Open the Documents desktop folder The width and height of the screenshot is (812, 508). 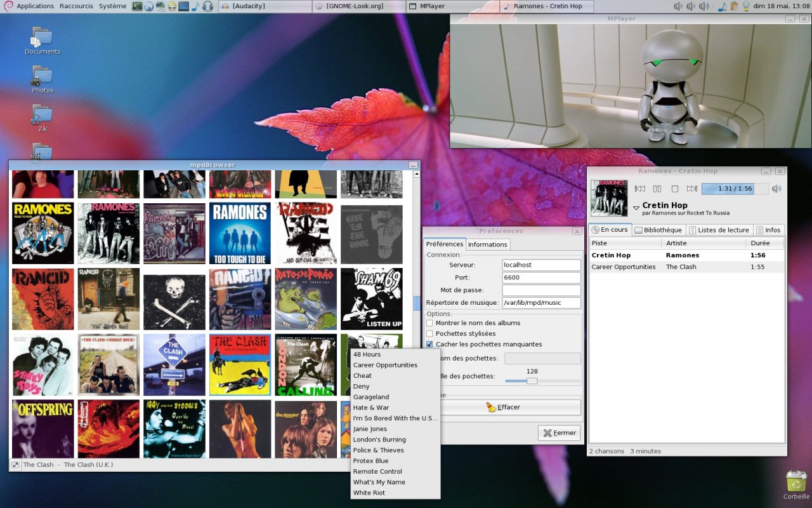[x=43, y=41]
